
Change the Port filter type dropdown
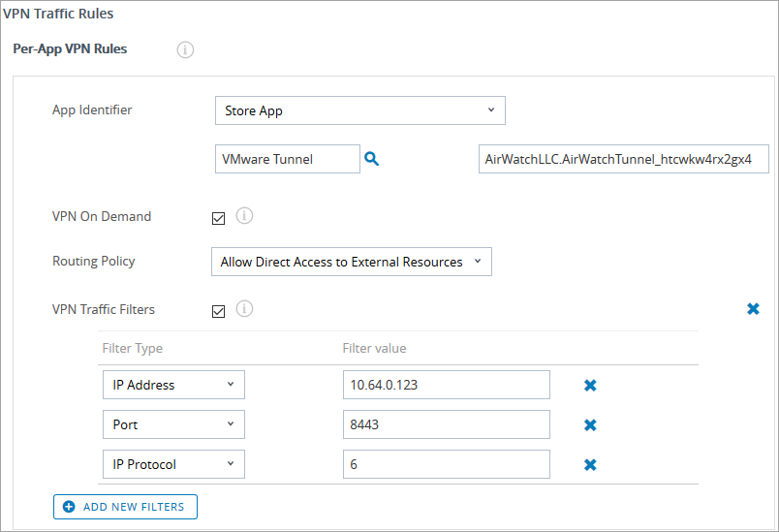click(173, 424)
